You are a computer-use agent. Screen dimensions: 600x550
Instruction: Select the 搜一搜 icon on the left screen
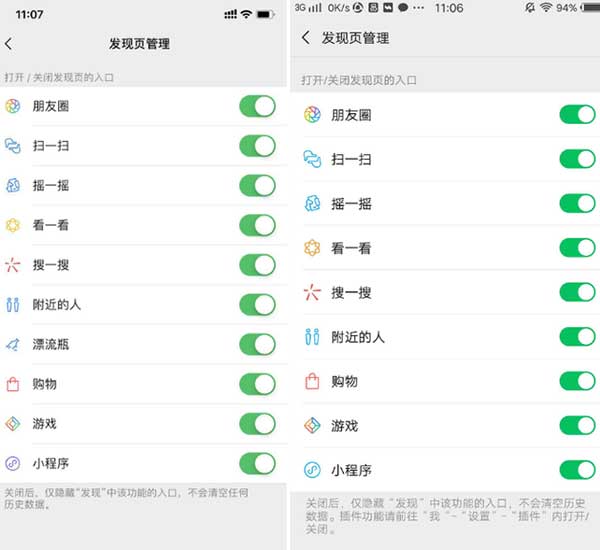pos(12,265)
